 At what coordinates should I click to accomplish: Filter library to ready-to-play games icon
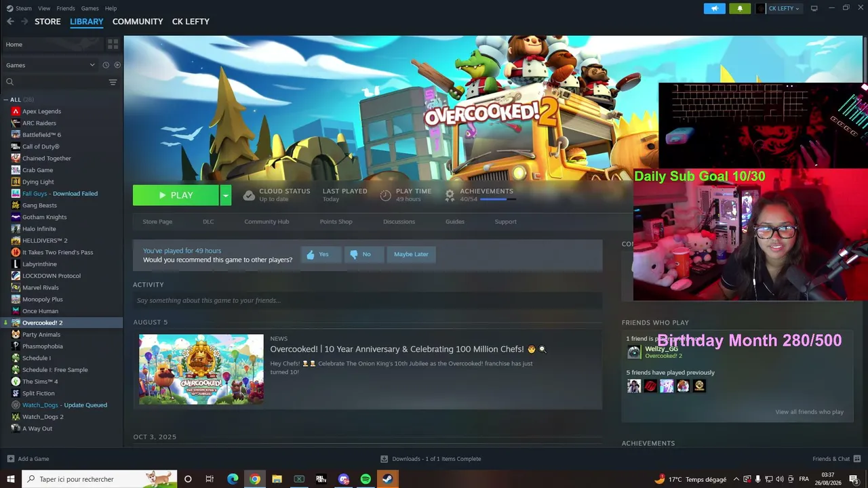click(x=117, y=65)
